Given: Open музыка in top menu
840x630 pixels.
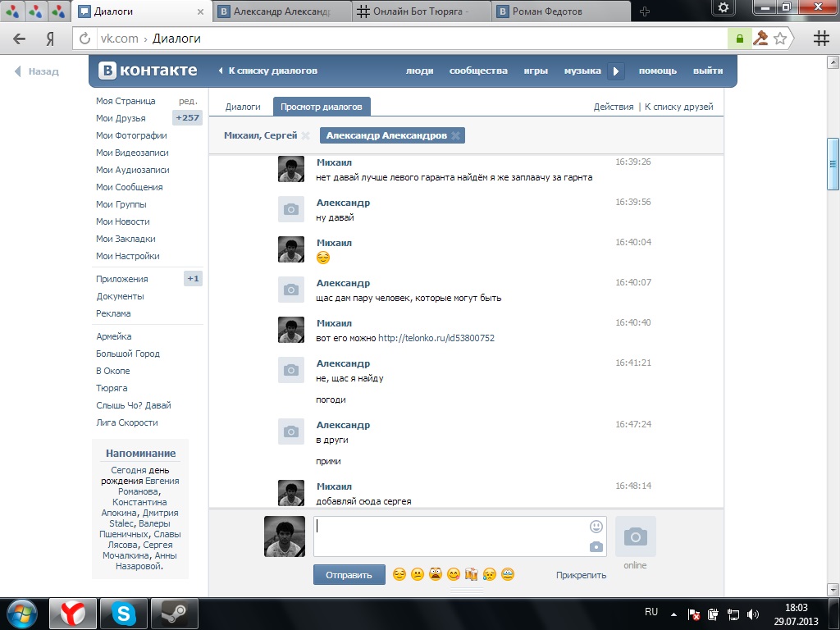Looking at the screenshot, I should [582, 71].
